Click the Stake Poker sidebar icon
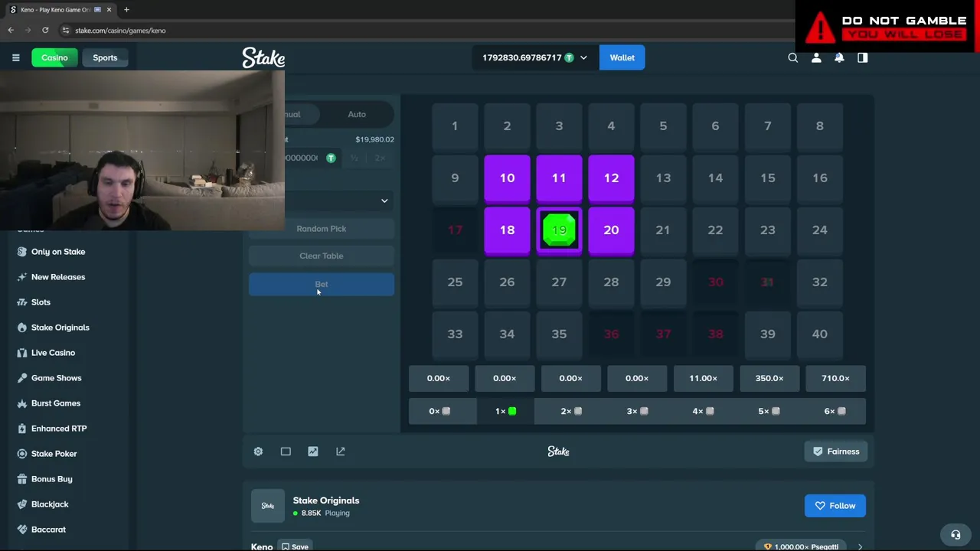This screenshot has height=551, width=980. click(x=22, y=454)
